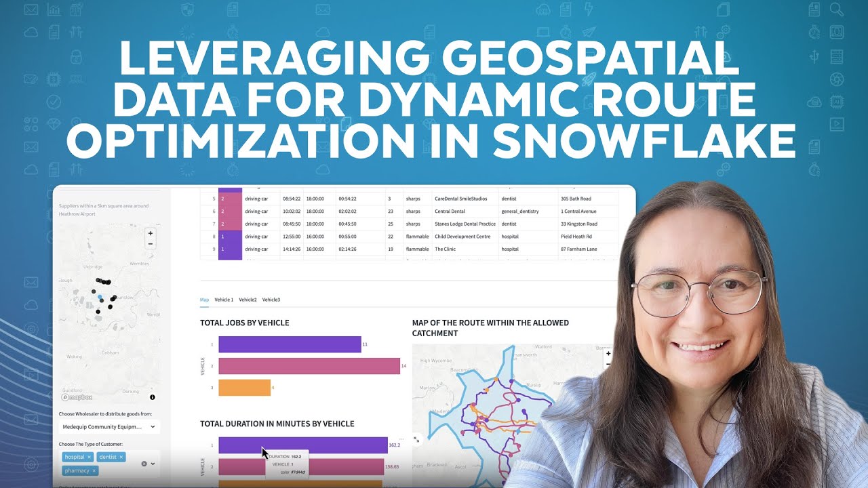Select flammable cell in The Clinic row

point(417,249)
